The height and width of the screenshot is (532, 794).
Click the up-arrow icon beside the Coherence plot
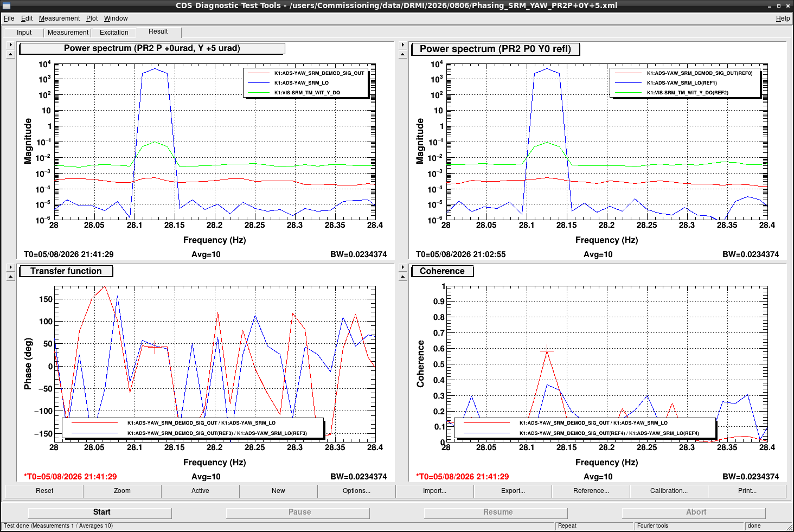402,277
